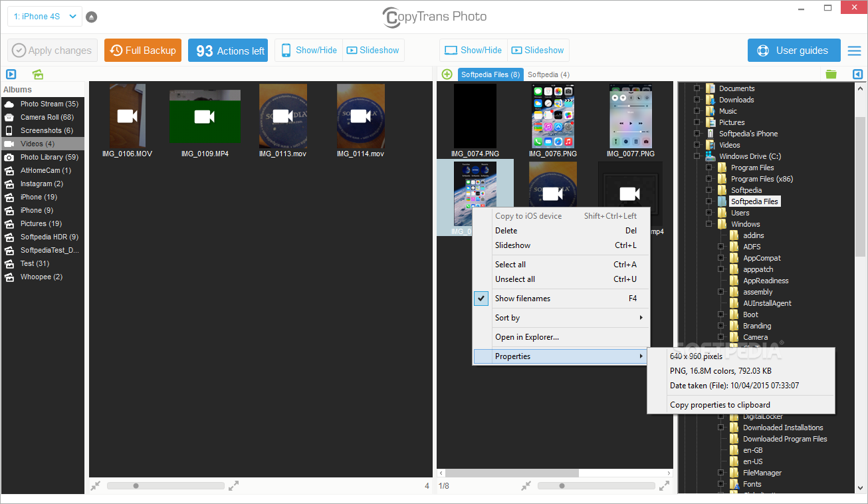The image size is (868, 504).
Task: Open the AtHomeCam album
Action: (43, 170)
